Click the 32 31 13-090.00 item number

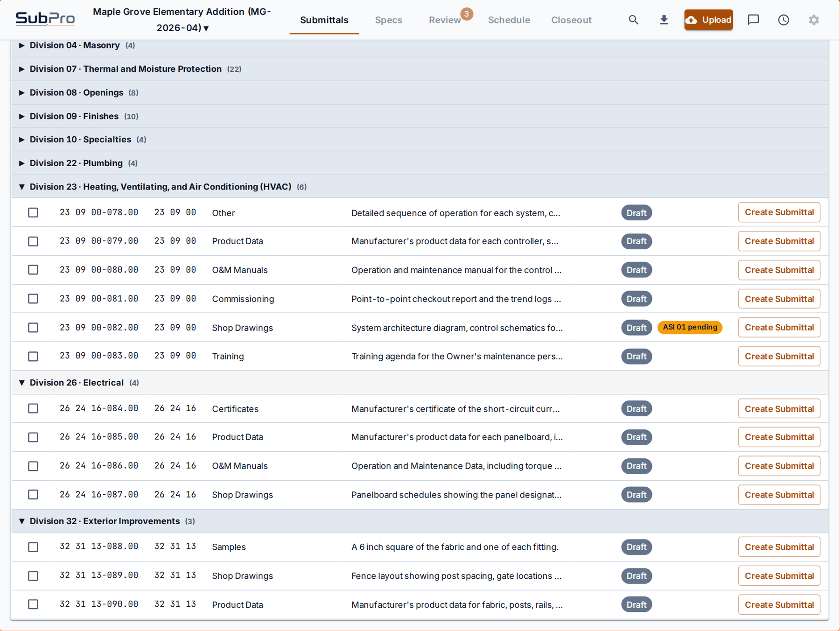[99, 604]
